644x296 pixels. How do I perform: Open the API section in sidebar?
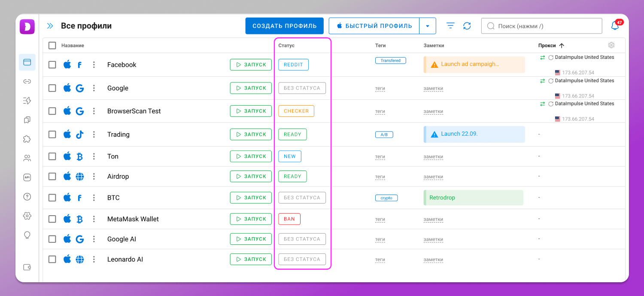27,177
